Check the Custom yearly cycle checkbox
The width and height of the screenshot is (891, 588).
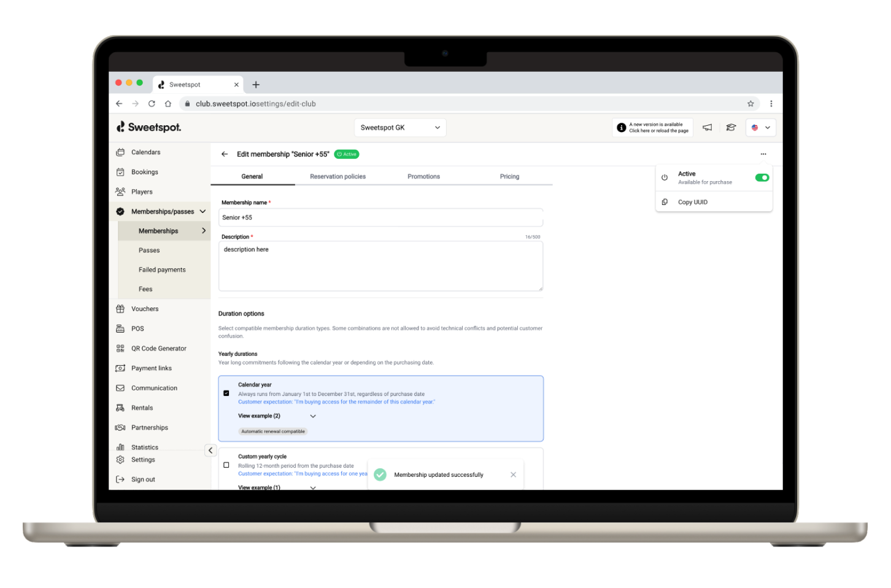(x=226, y=465)
